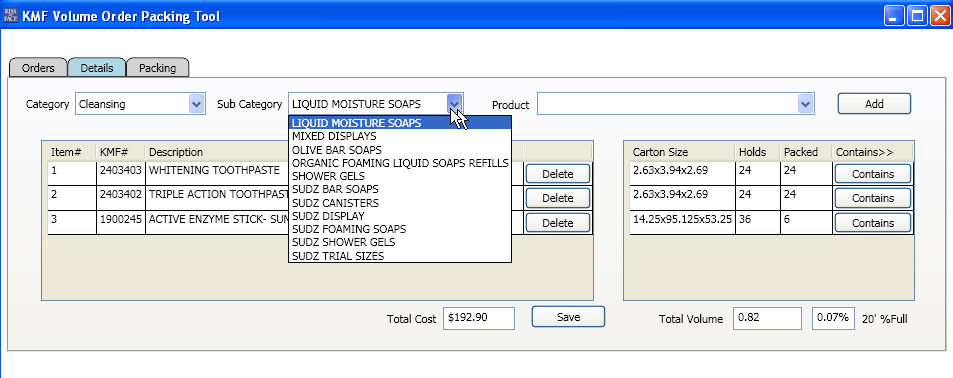953x378 pixels.
Task: Click the Save button
Action: (x=568, y=317)
